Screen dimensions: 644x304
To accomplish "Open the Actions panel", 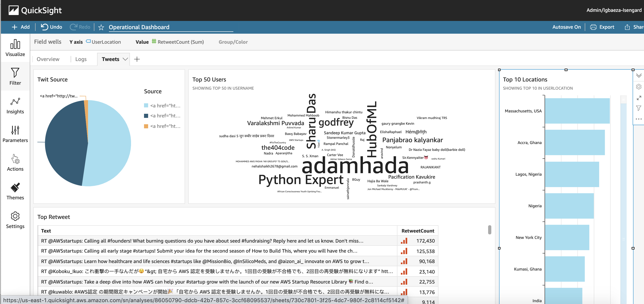I will click(x=15, y=163).
